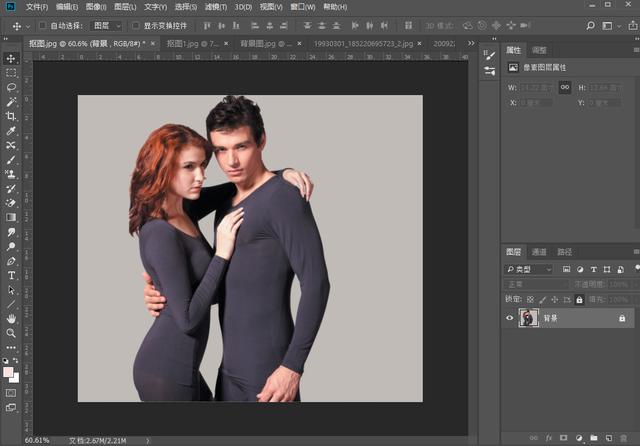
Task: Hide the 背景 layer with eye icon
Action: pos(510,318)
